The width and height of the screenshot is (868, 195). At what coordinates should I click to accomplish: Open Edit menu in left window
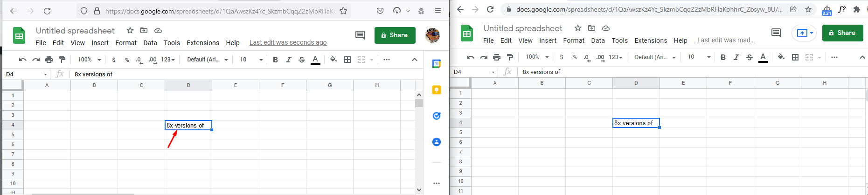click(58, 43)
